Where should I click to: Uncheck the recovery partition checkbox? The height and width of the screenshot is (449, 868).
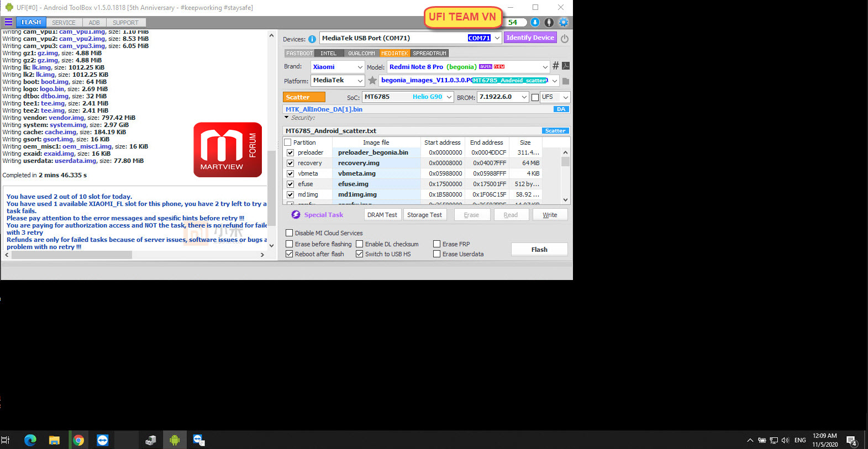click(290, 163)
